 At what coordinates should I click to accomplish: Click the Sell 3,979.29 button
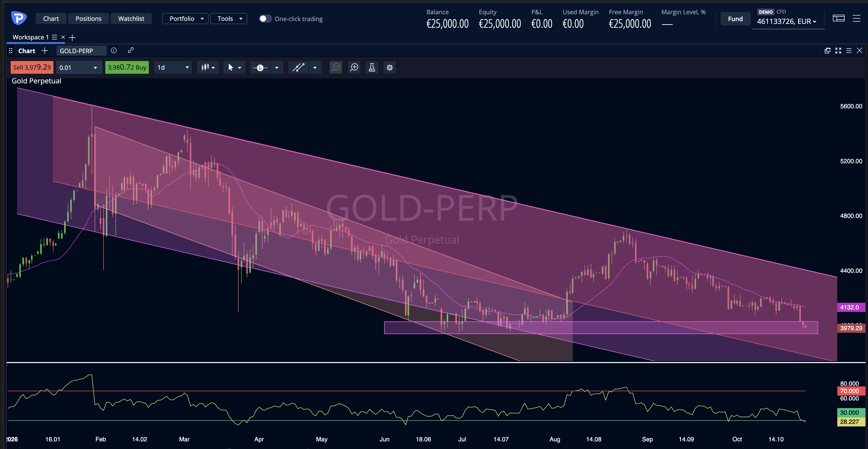click(x=32, y=67)
